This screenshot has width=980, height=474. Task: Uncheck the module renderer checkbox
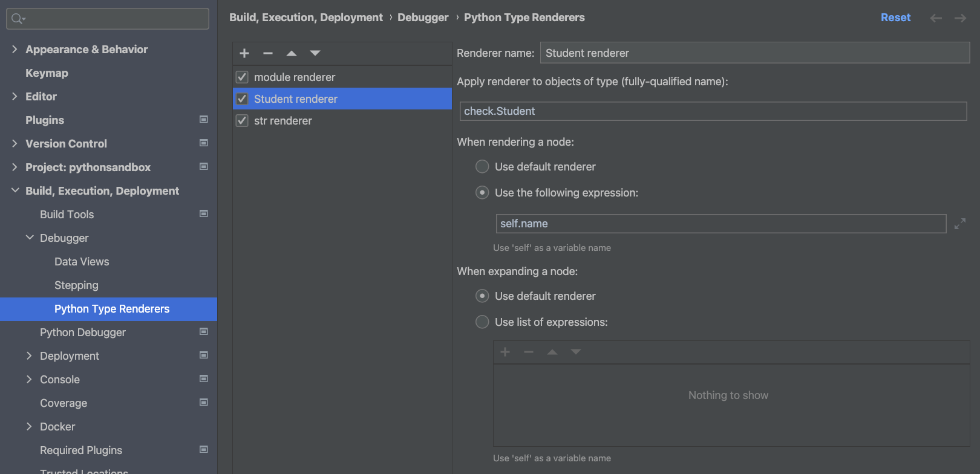(242, 77)
